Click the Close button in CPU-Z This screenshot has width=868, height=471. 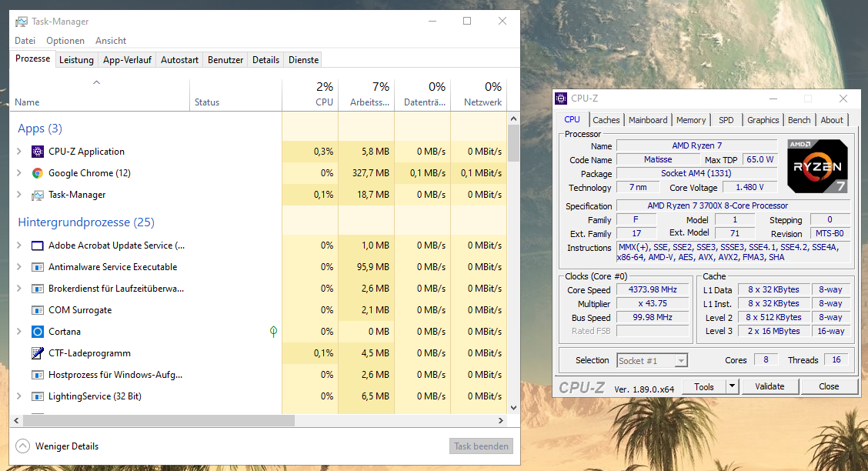(x=829, y=386)
